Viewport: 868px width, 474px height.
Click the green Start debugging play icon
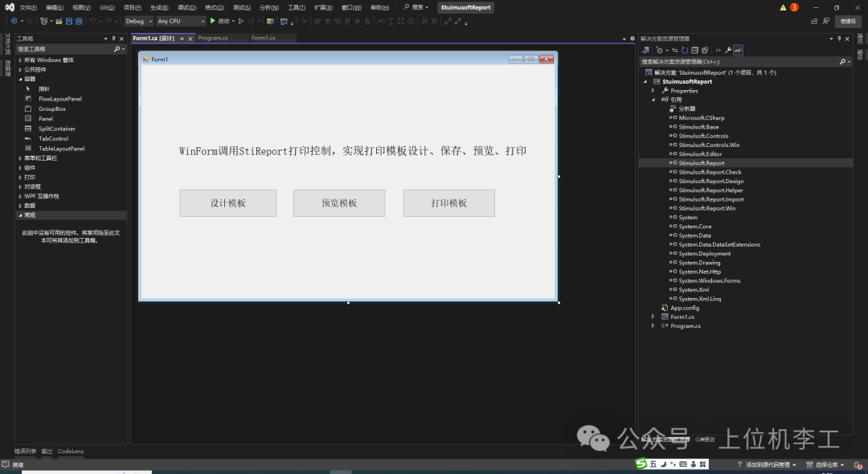coord(212,21)
